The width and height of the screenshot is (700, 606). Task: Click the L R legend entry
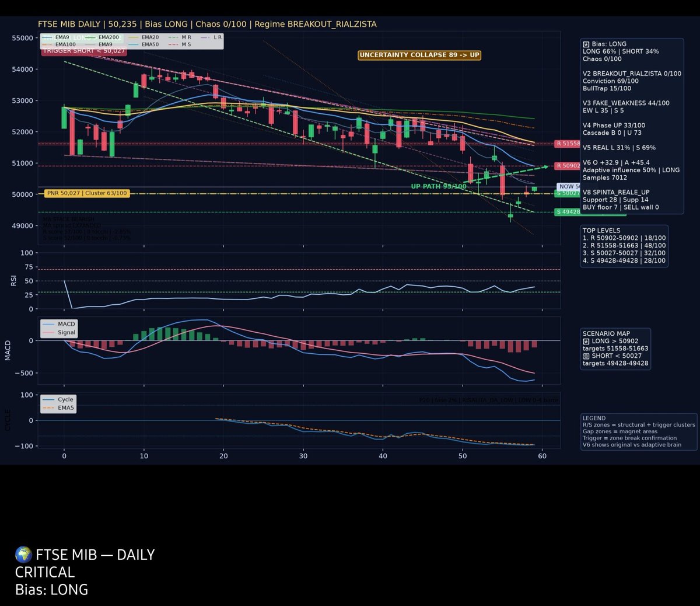(x=211, y=37)
